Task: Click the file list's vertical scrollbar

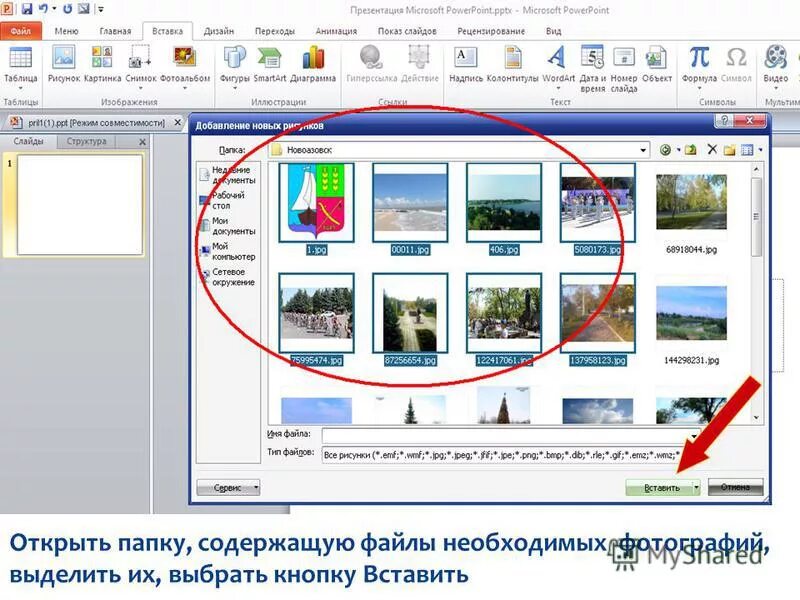Action: [x=756, y=293]
